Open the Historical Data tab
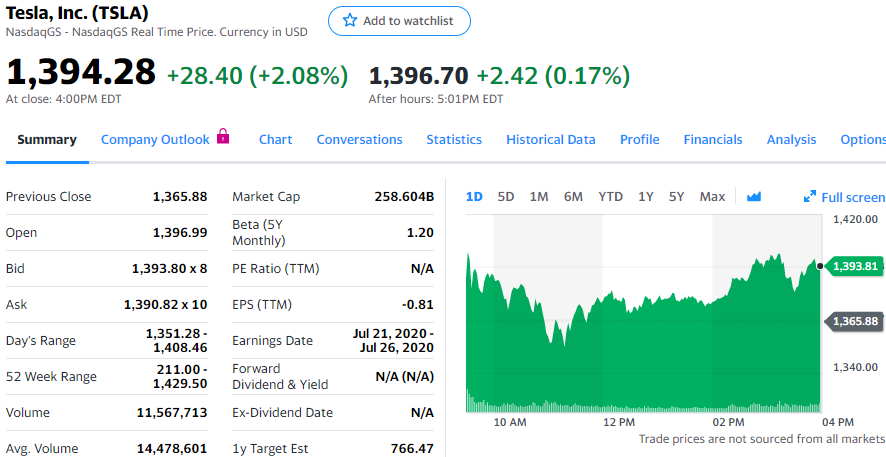Viewport: 886px width, 457px height. [550, 140]
